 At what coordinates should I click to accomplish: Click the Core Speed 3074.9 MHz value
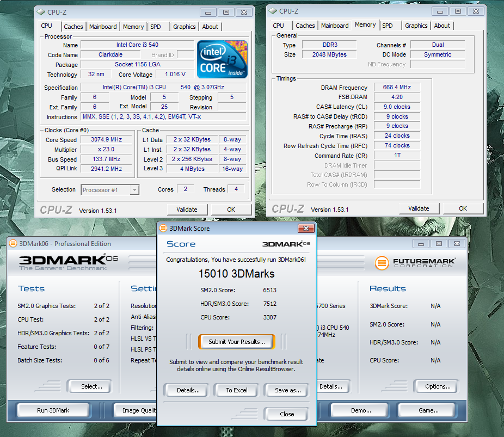tap(106, 139)
